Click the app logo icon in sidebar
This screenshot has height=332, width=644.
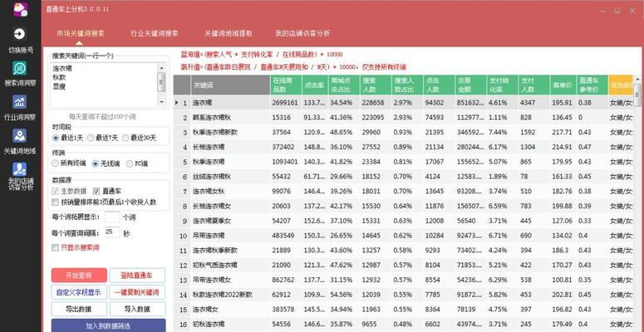tap(20, 9)
